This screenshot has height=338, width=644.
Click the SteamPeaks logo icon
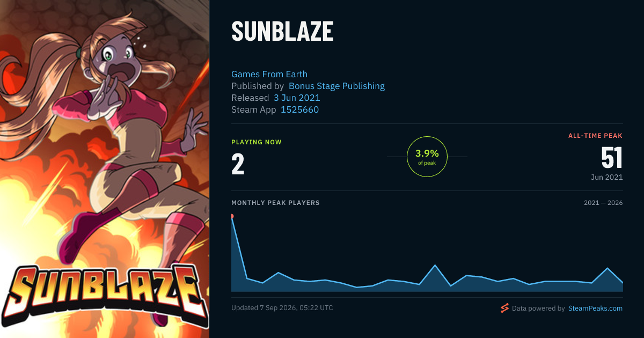coord(504,308)
